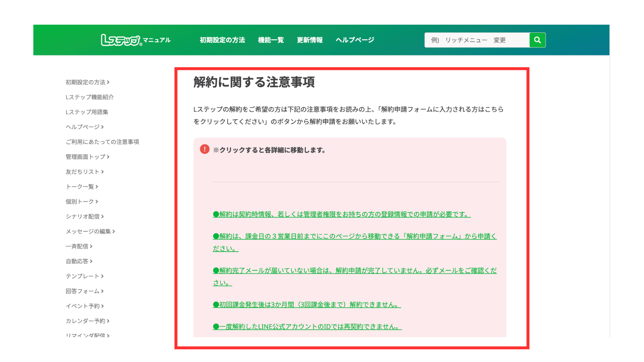Click the red exclamation warning icon

[x=204, y=149]
